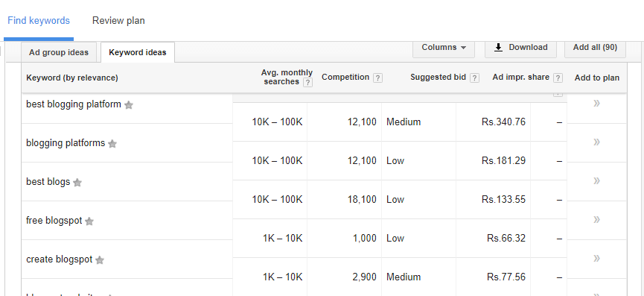
Task: Star the 'best blogging platform' keyword
Action: click(x=129, y=105)
